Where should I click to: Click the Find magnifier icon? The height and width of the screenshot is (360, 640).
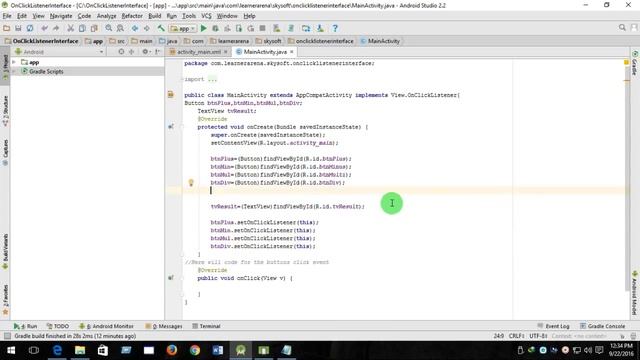pyautogui.click(x=109, y=28)
